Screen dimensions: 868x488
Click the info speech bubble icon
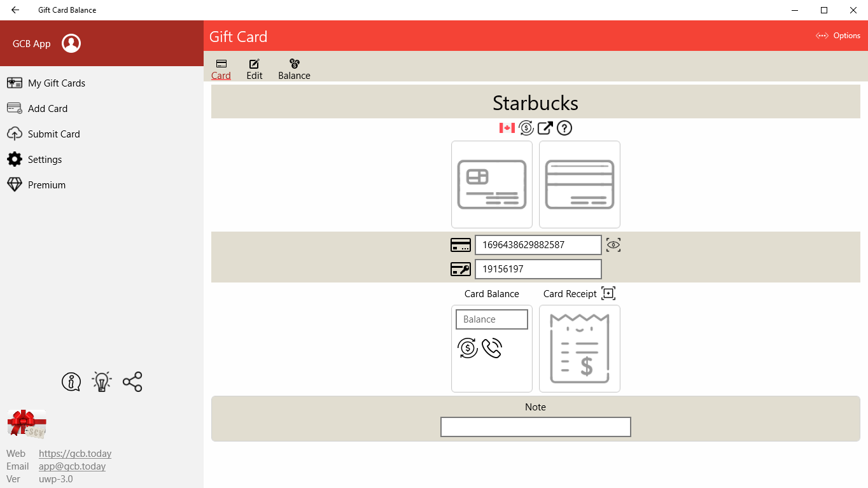[x=71, y=382]
